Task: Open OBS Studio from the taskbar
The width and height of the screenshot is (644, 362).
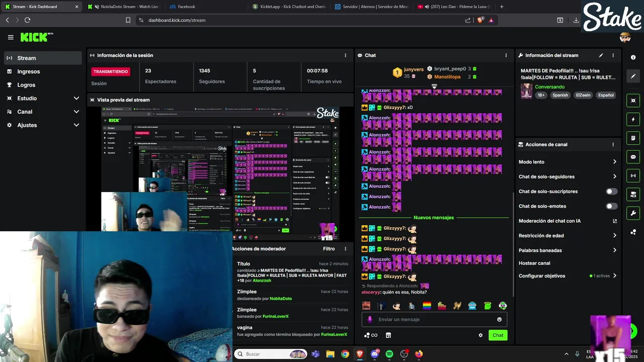Action: coord(404,354)
